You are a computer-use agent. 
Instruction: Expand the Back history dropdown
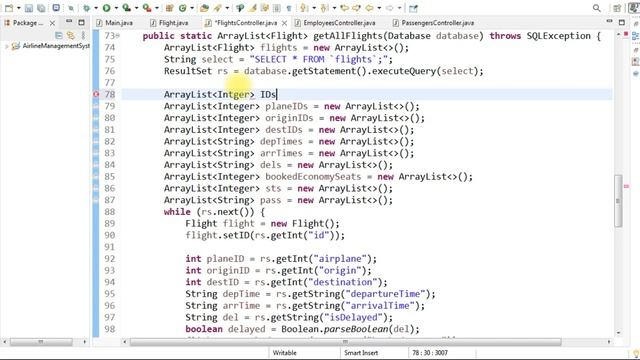(x=379, y=8)
